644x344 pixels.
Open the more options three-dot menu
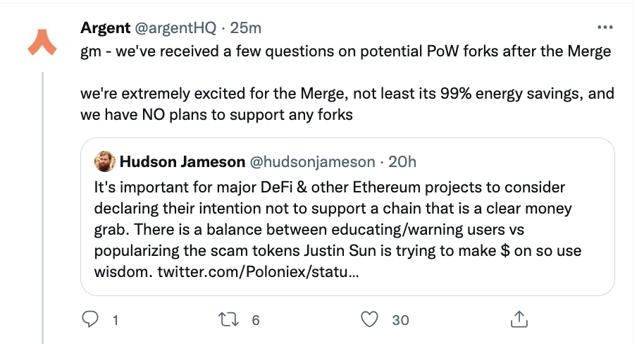pyautogui.click(x=605, y=28)
